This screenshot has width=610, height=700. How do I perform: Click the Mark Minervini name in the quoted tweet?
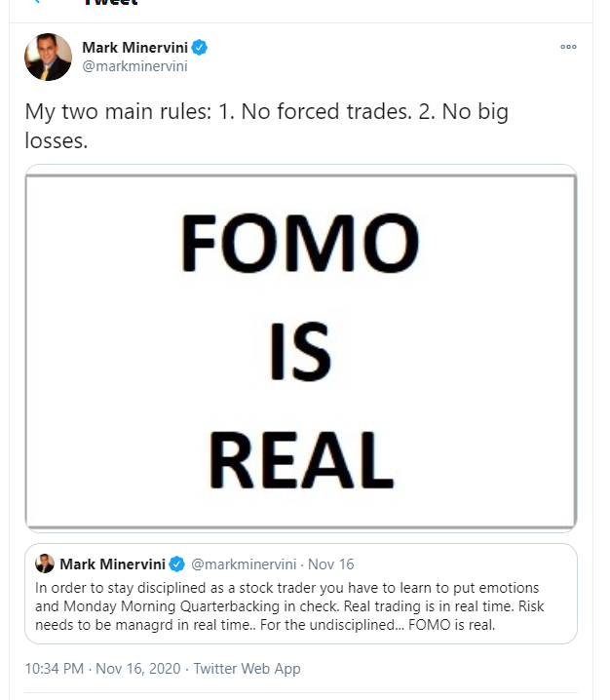click(113, 564)
